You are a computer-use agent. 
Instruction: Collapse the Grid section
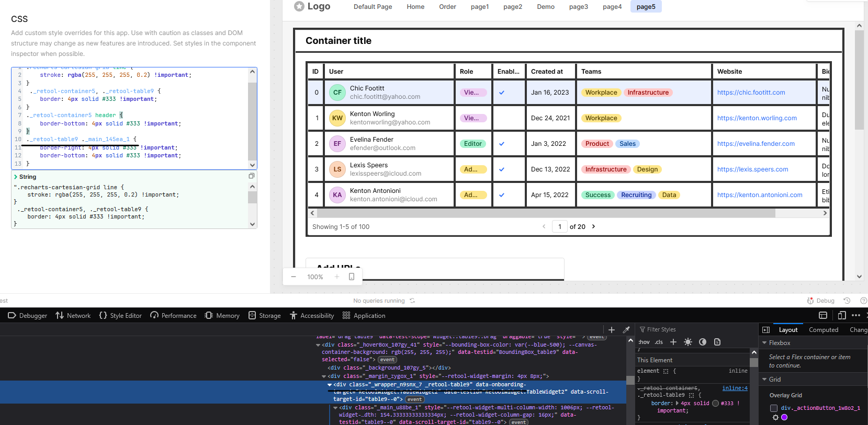tap(764, 380)
